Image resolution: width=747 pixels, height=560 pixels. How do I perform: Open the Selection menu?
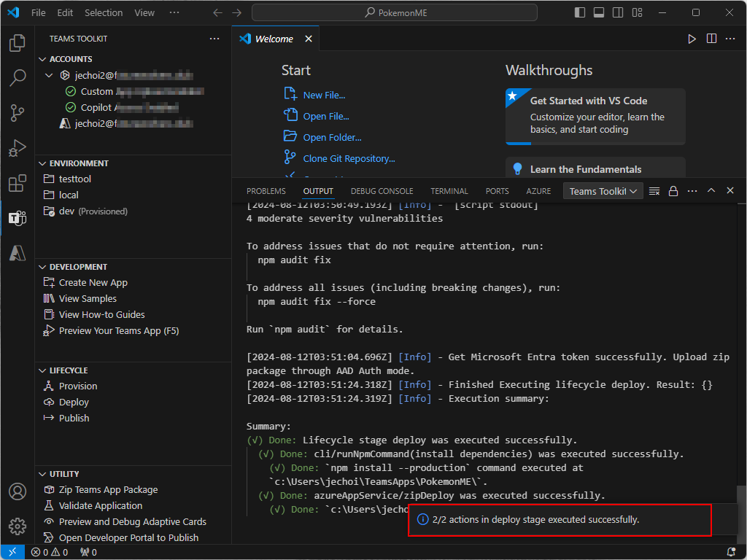tap(104, 13)
